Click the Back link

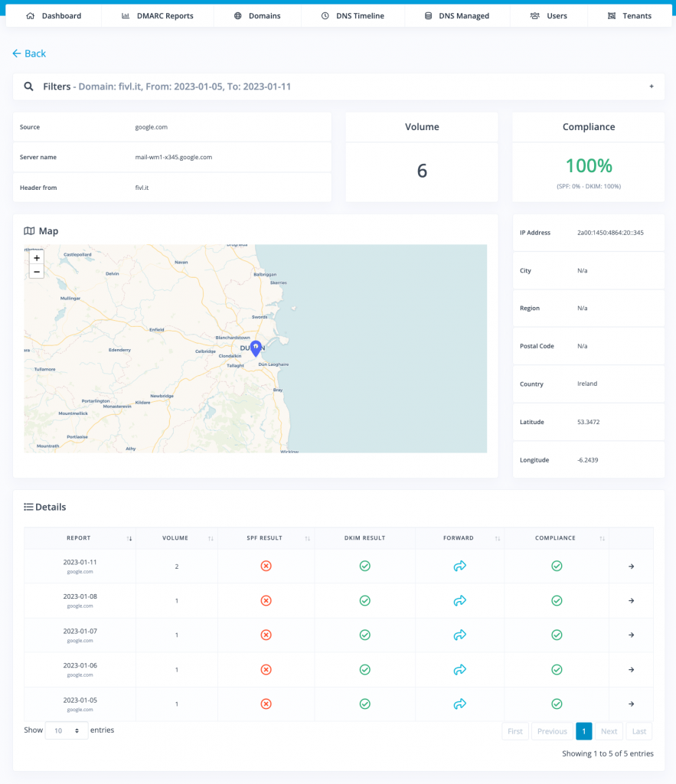click(x=29, y=54)
